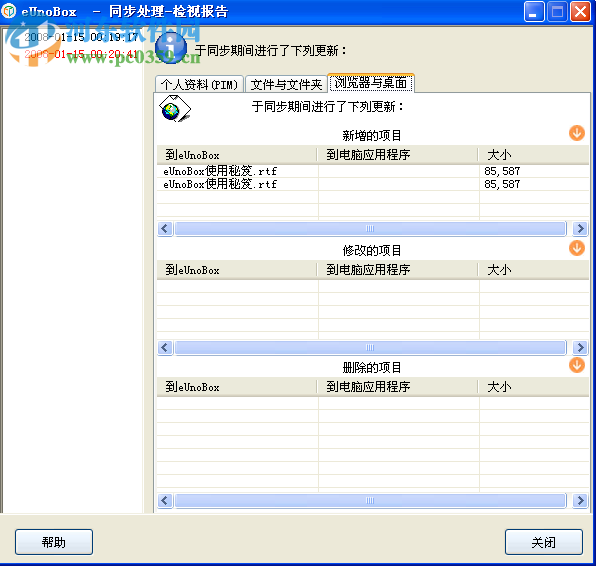This screenshot has width=598, height=566.
Task: Click right scroll arrow of 删除的项目 table
Action: coord(580,500)
